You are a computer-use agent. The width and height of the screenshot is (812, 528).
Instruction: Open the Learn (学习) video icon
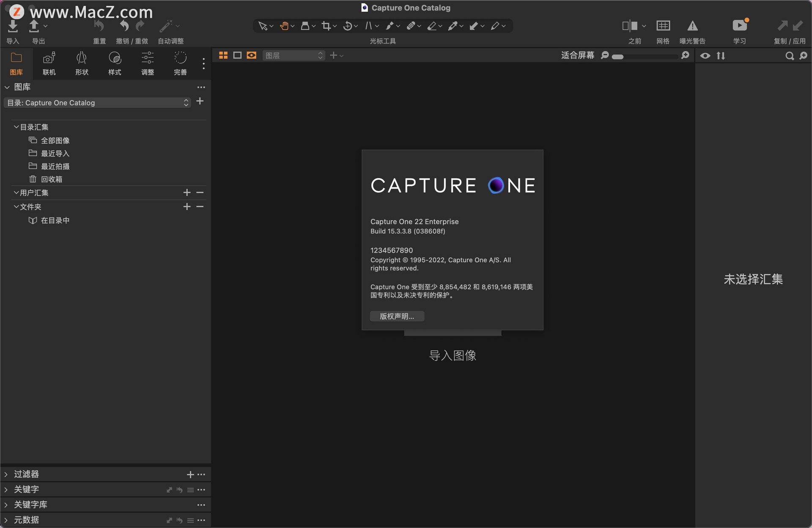pyautogui.click(x=740, y=26)
